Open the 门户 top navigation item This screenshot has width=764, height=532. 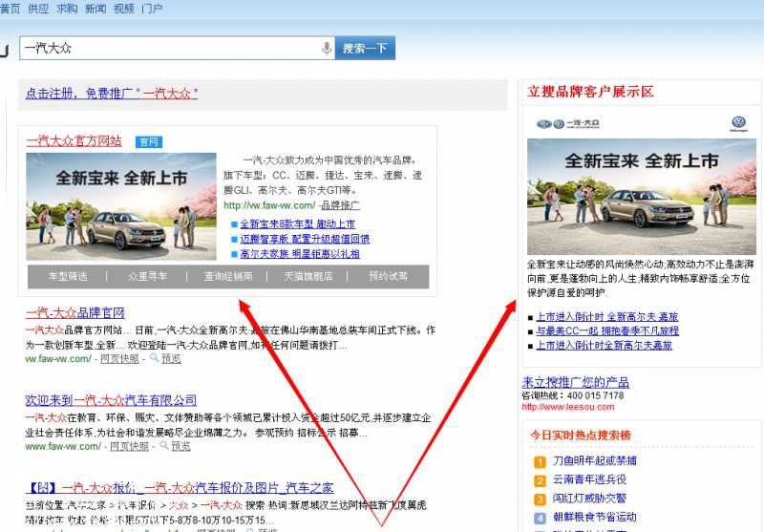pos(152,9)
